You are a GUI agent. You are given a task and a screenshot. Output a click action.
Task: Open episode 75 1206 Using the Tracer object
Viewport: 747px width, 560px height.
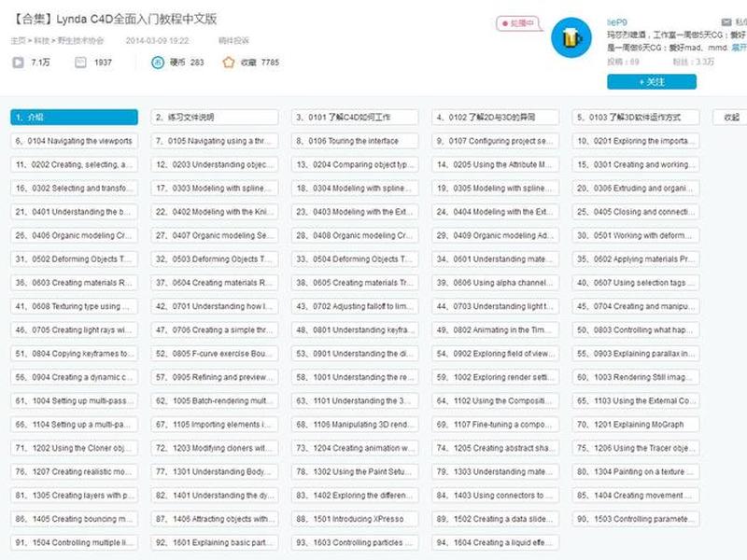point(636,448)
